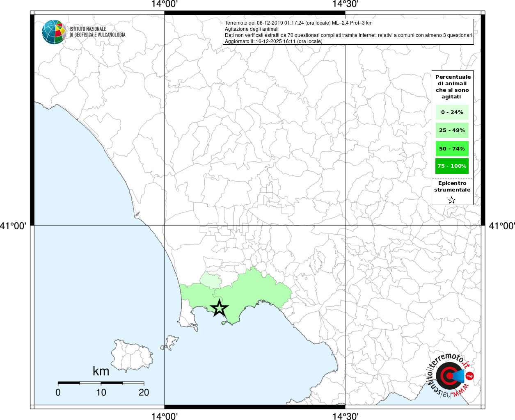Click the scale bar's 20 value
Viewport: 515px width, 420px height.
point(144,393)
